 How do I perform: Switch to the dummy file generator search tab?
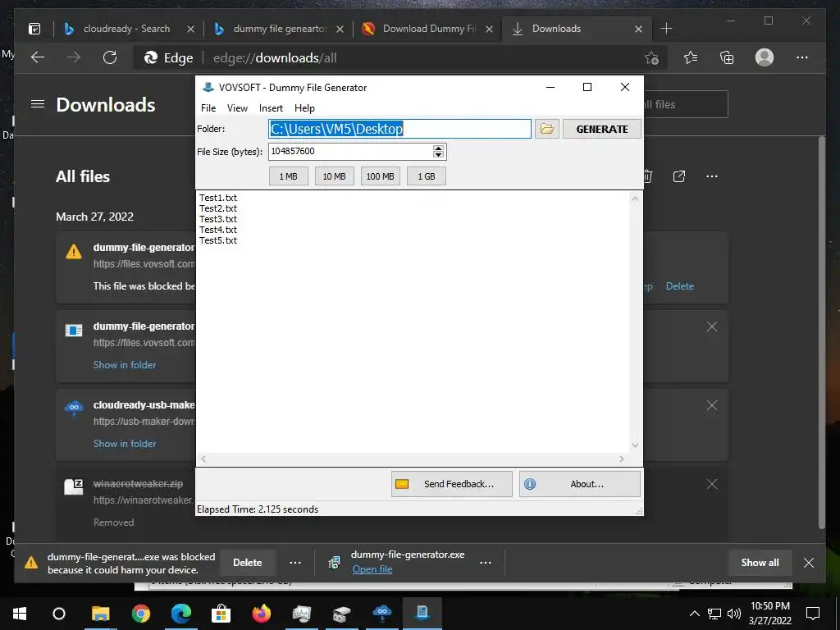[279, 29]
